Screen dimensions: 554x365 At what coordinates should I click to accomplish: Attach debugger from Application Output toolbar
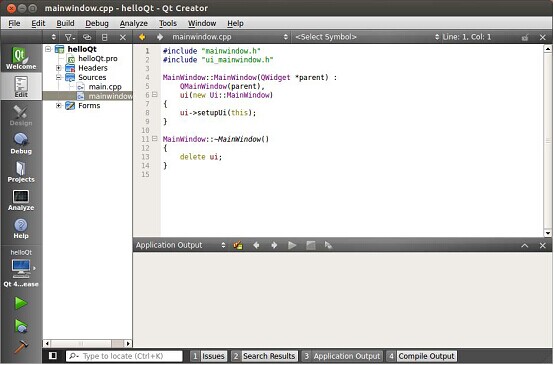(328, 245)
